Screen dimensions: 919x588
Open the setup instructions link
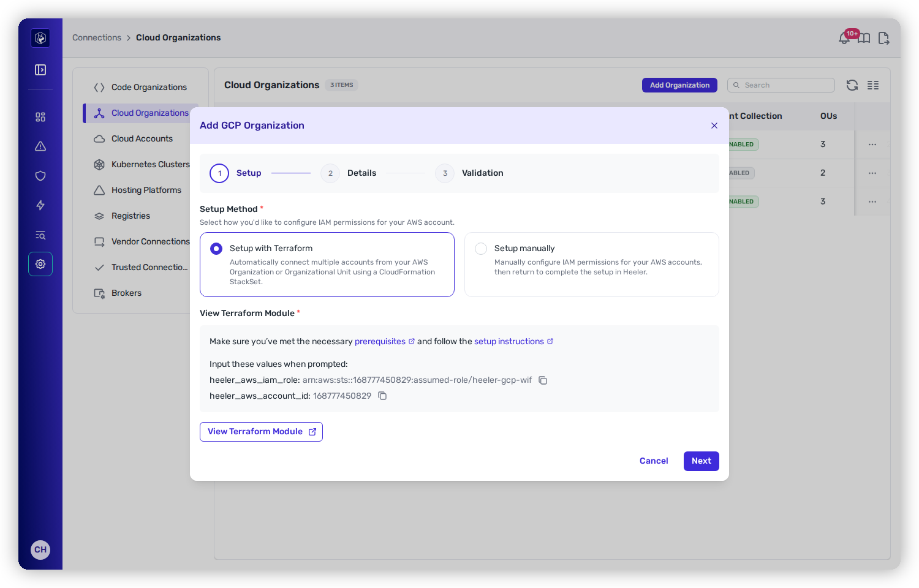click(x=513, y=342)
